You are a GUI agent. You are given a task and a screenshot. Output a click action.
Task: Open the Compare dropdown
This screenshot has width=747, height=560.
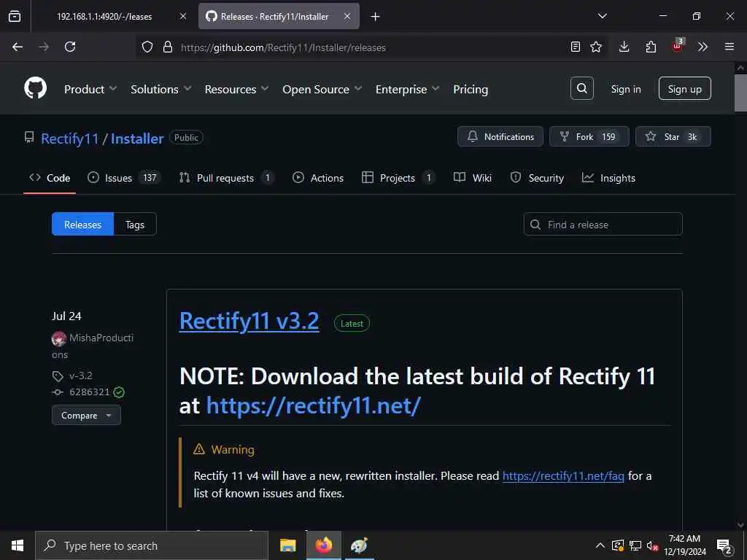[86, 415]
